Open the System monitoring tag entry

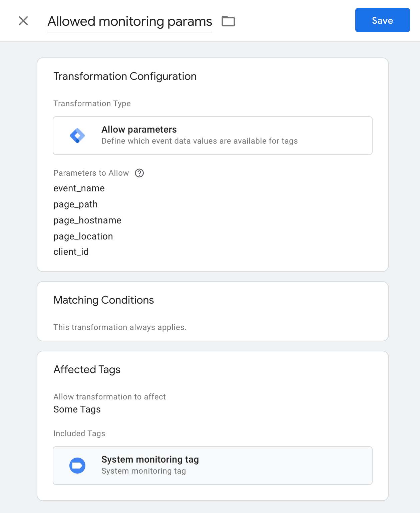pyautogui.click(x=213, y=465)
